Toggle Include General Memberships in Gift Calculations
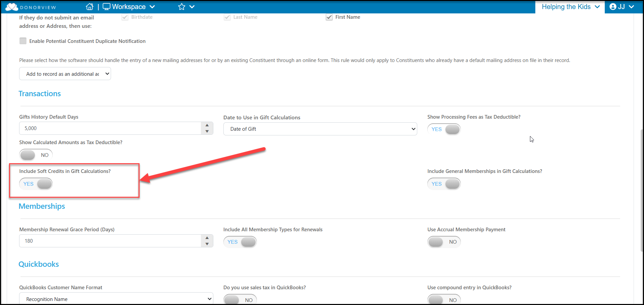Image resolution: width=644 pixels, height=305 pixels. [444, 184]
